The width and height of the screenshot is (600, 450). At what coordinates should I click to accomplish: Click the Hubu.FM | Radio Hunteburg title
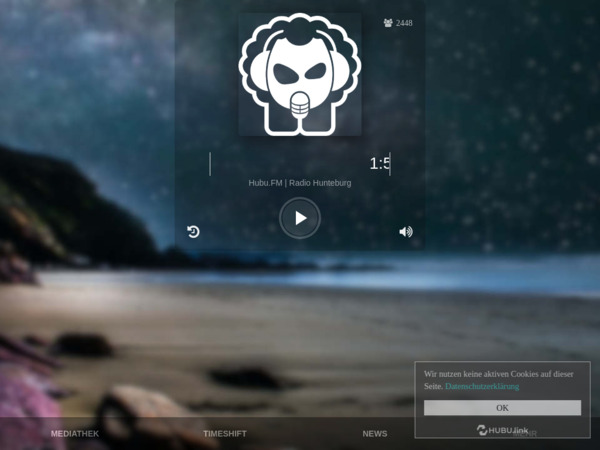click(300, 183)
